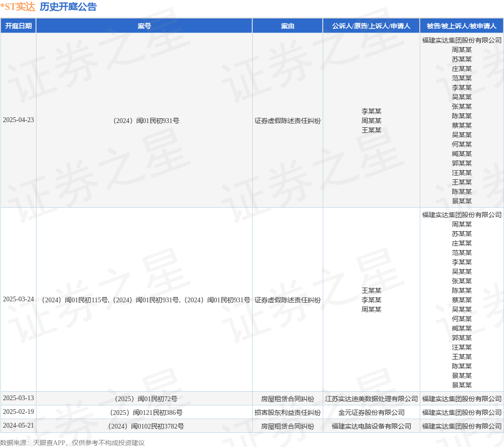This screenshot has width=504, height=447.
Task: Click plaintiff 李某某 in the 2025-04-23 row
Action: click(371, 111)
